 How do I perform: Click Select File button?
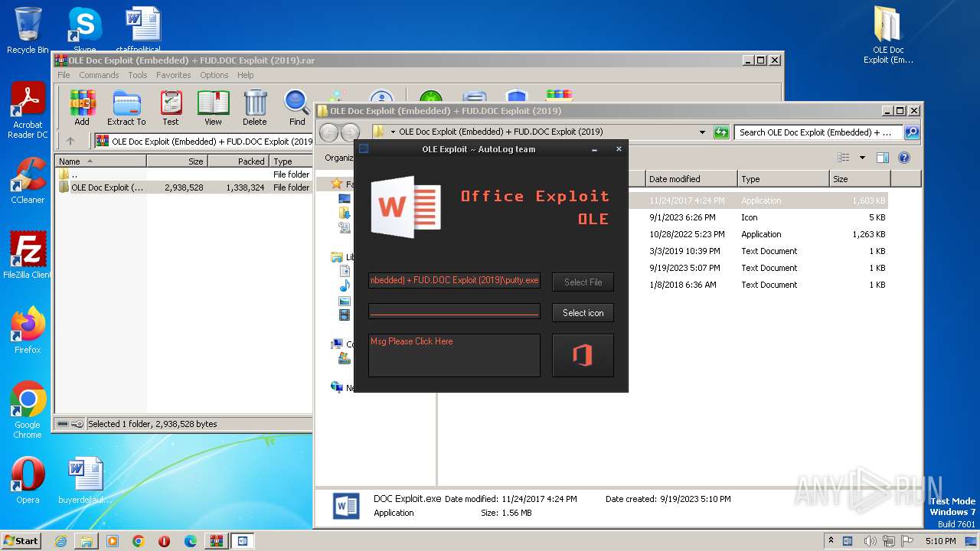pos(583,282)
